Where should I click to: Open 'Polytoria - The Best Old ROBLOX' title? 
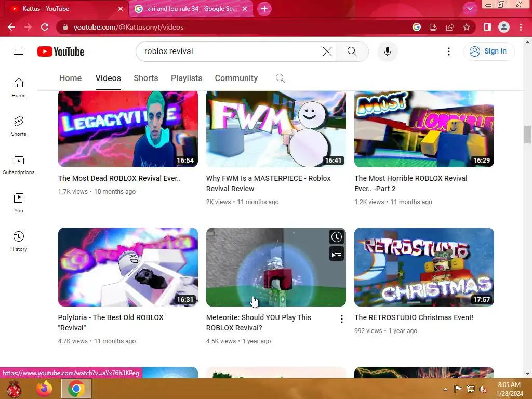111,323
